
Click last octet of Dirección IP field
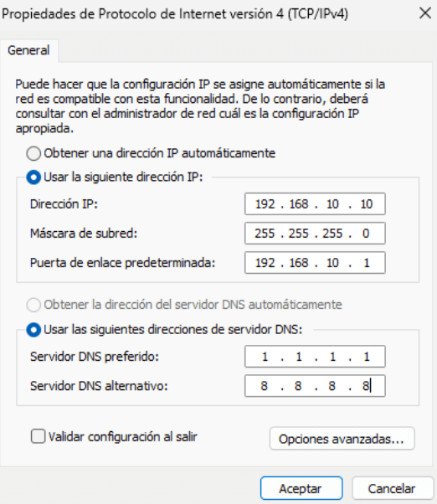(367, 204)
